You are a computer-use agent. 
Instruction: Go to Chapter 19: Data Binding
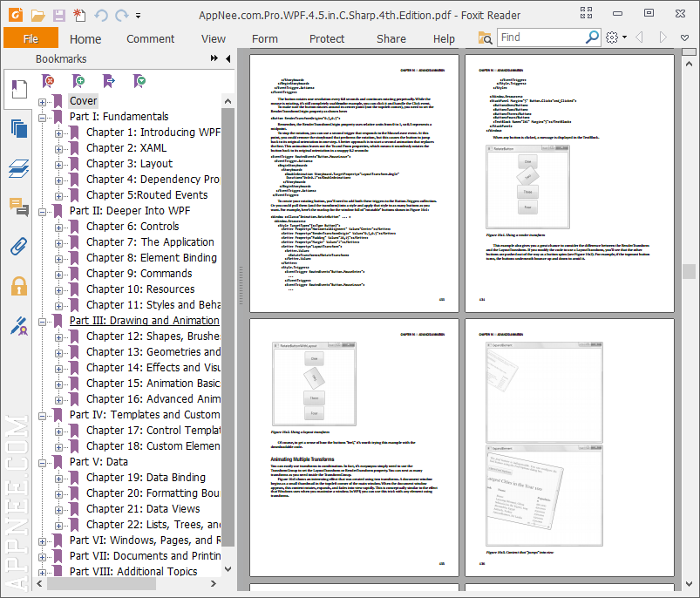[146, 478]
